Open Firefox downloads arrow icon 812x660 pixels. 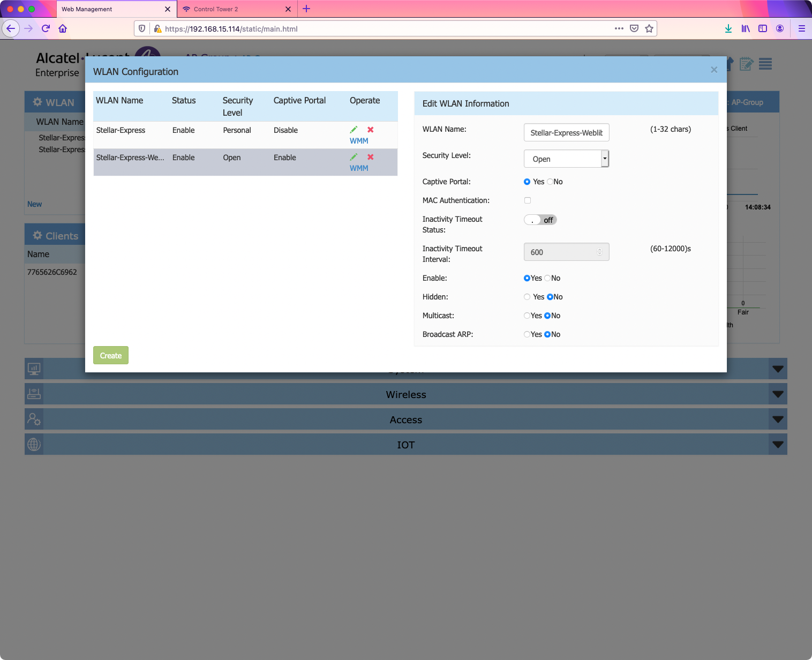pos(728,28)
